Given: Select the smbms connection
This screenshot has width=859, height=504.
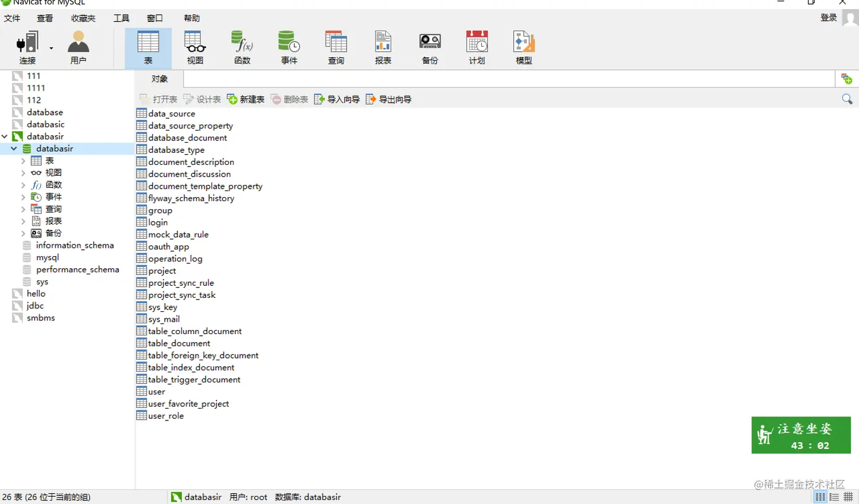Looking at the screenshot, I should pos(40,318).
